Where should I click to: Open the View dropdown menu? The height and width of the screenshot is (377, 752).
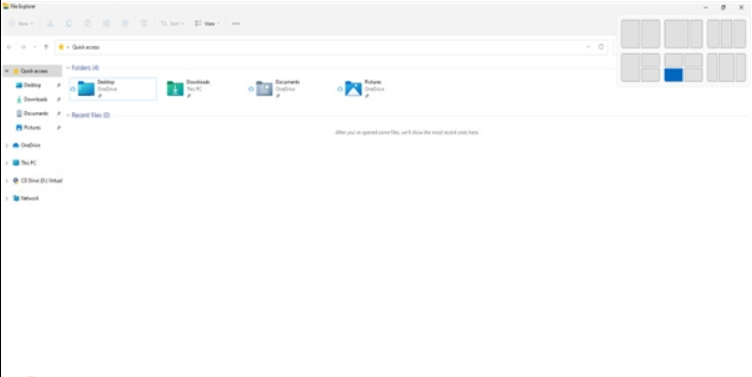pyautogui.click(x=207, y=24)
